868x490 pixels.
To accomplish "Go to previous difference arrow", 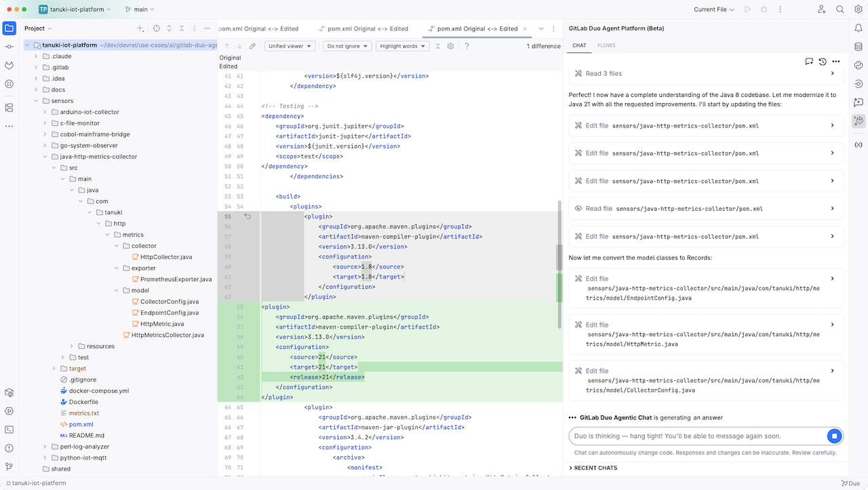I will (227, 46).
